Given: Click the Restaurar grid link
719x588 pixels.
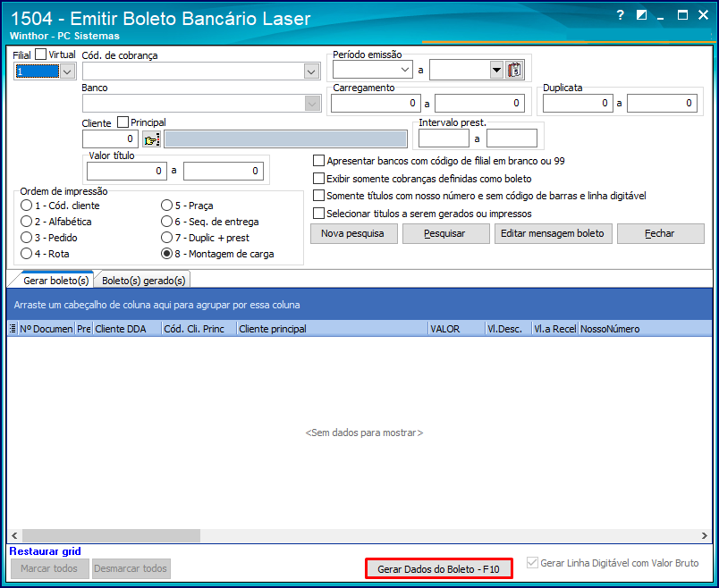Looking at the screenshot, I should tap(45, 550).
